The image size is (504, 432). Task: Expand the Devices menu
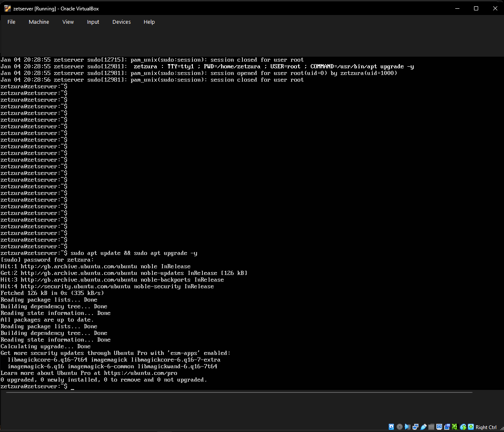click(x=121, y=22)
